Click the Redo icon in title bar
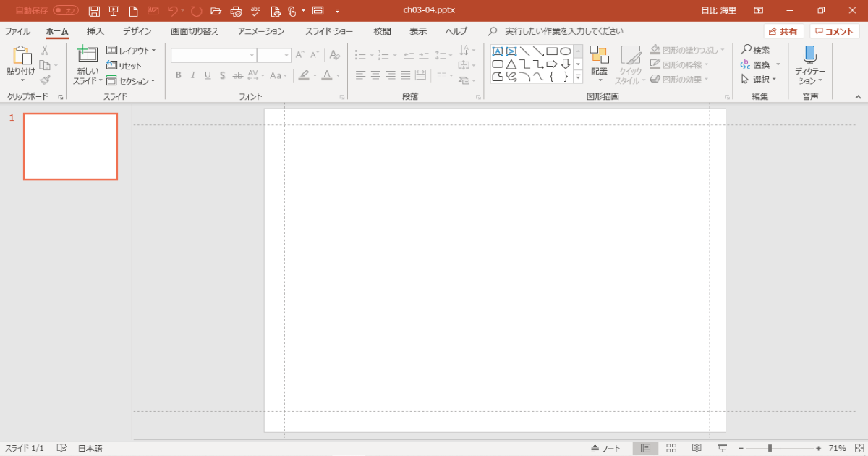The height and width of the screenshot is (456, 868). point(196,11)
